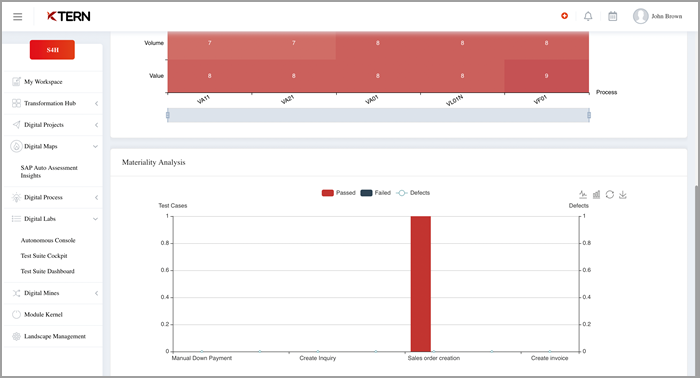The height and width of the screenshot is (378, 700).
Task: Toggle the Defects legend series
Action: point(413,193)
